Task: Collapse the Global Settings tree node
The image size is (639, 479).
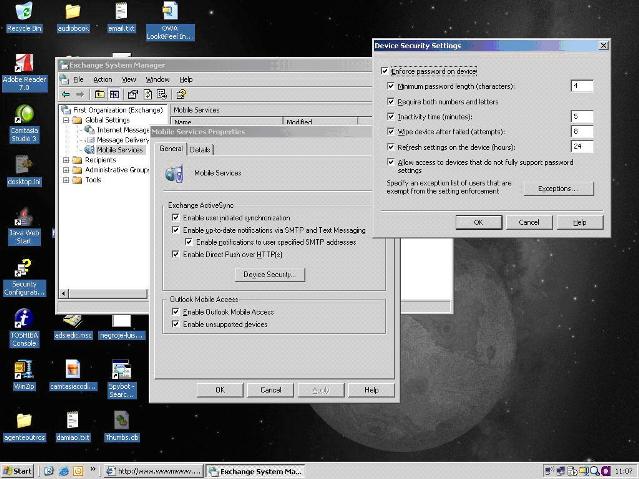Action: tap(67, 120)
